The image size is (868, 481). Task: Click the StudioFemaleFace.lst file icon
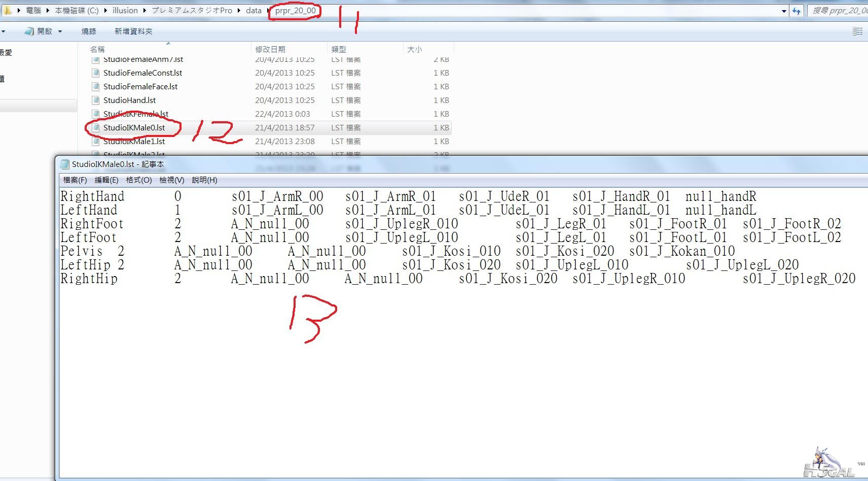click(95, 87)
